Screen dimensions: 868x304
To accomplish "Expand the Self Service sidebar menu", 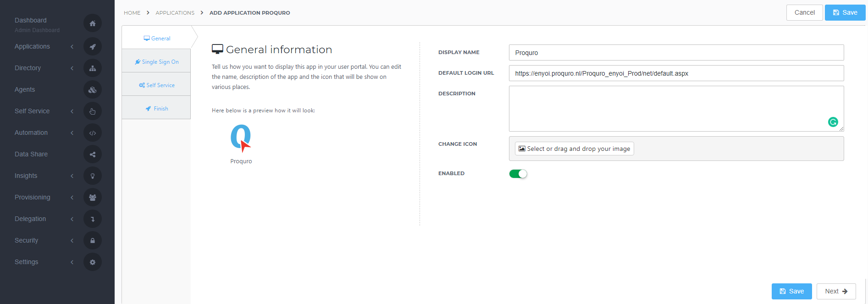I will pyautogui.click(x=72, y=111).
